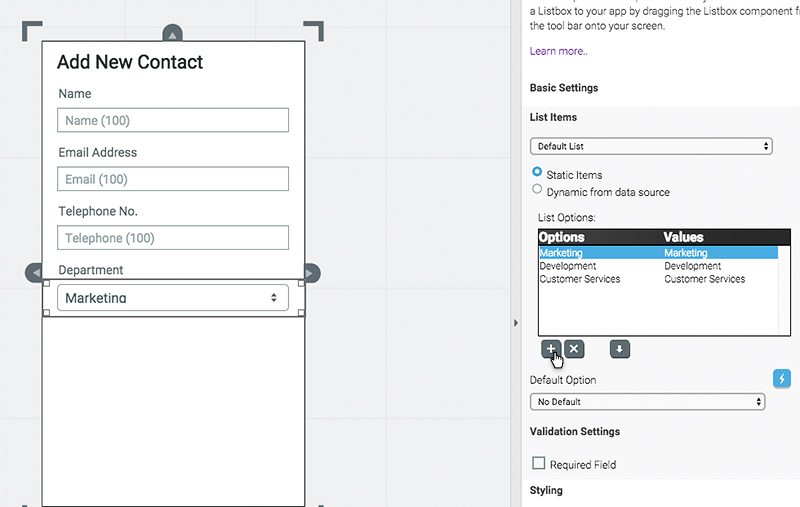Click the canvas left arrow handle

point(34,273)
